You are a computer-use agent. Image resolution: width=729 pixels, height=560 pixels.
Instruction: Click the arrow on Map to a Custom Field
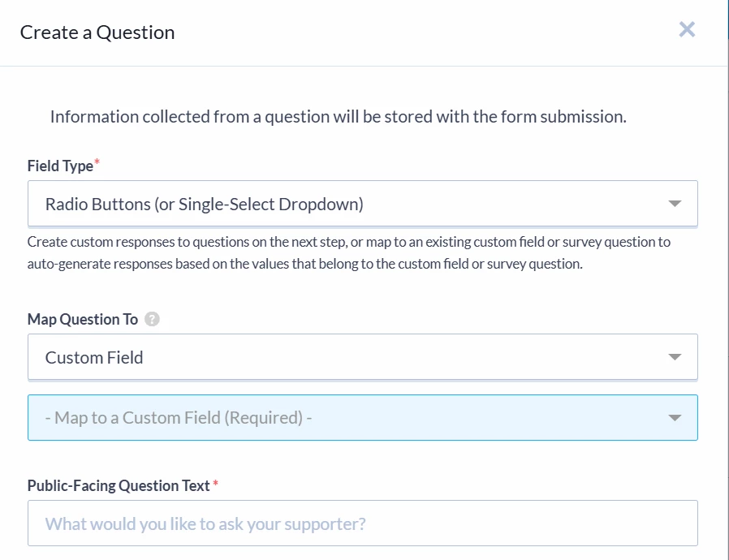pyautogui.click(x=674, y=418)
